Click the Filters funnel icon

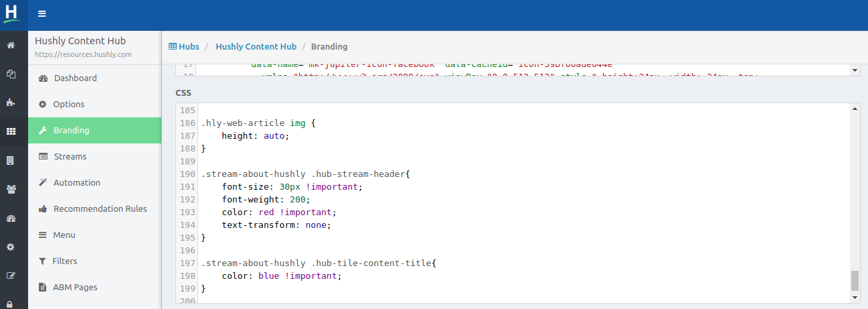43,261
